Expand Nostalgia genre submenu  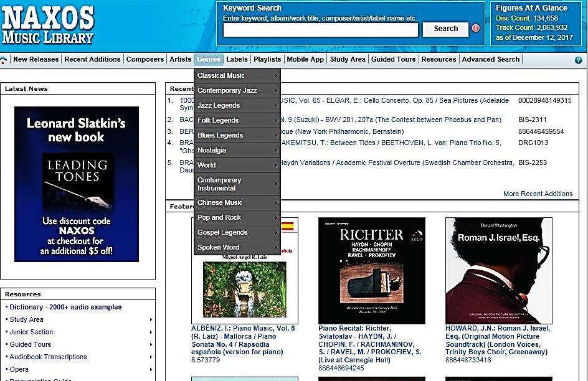point(237,151)
